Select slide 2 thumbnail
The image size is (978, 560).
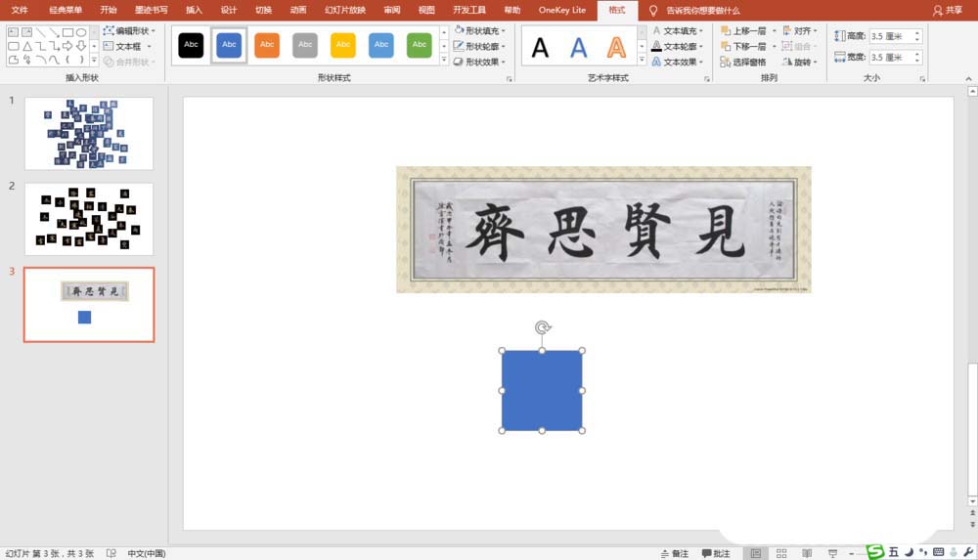(x=89, y=219)
